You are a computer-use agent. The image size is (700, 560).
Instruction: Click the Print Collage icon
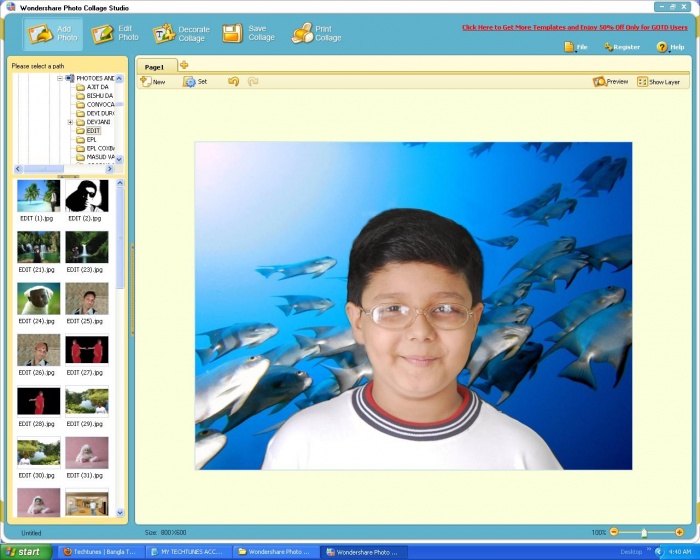pyautogui.click(x=302, y=33)
